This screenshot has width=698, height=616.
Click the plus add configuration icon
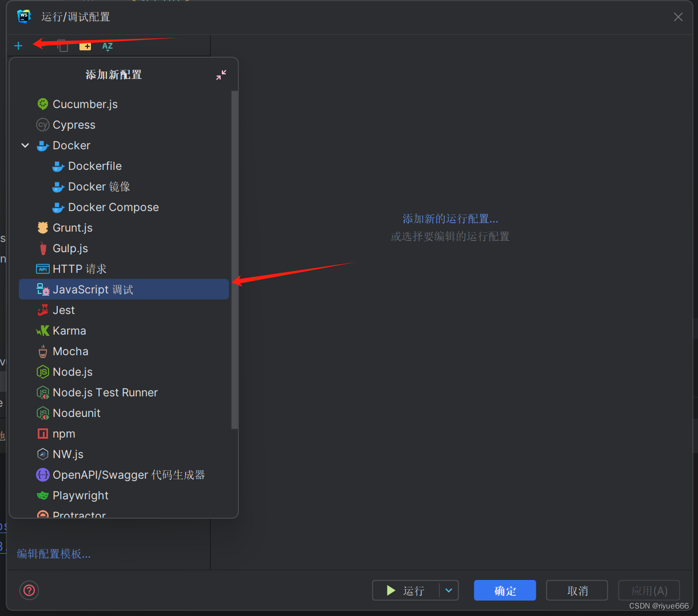[18, 46]
